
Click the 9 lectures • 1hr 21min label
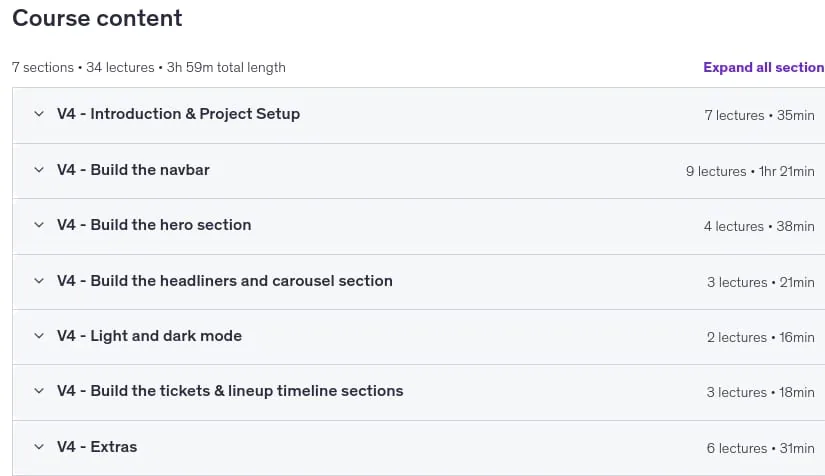point(750,171)
